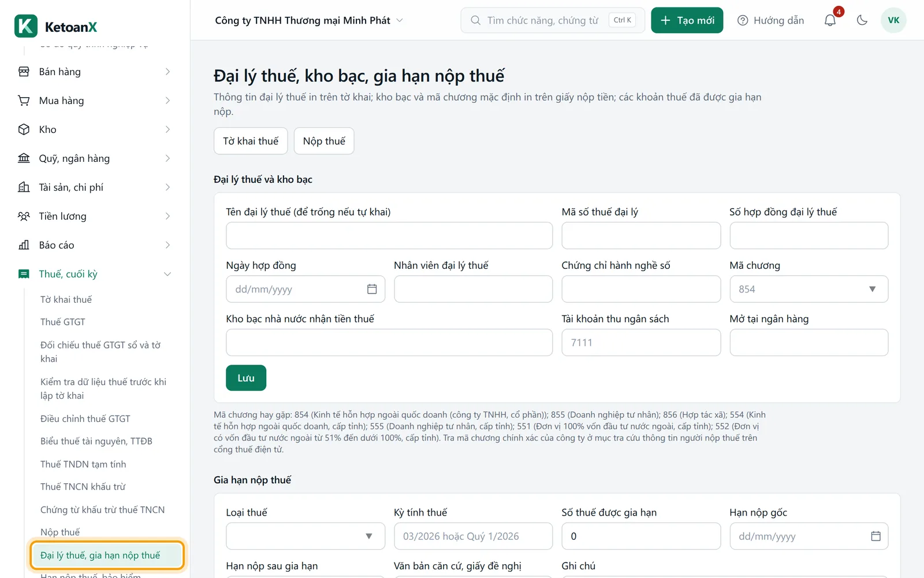Toggle dark mode moon icon
The height and width of the screenshot is (578, 924).
[x=862, y=20]
